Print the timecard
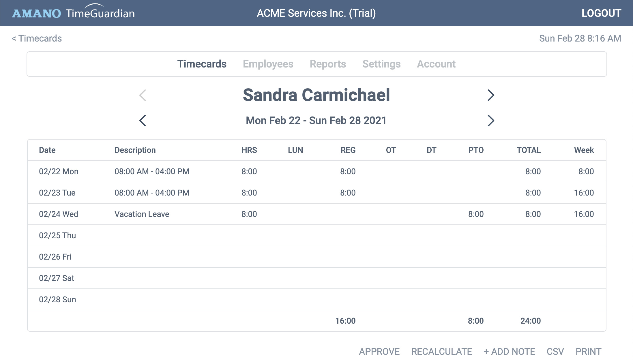This screenshot has width=633, height=364. point(588,352)
